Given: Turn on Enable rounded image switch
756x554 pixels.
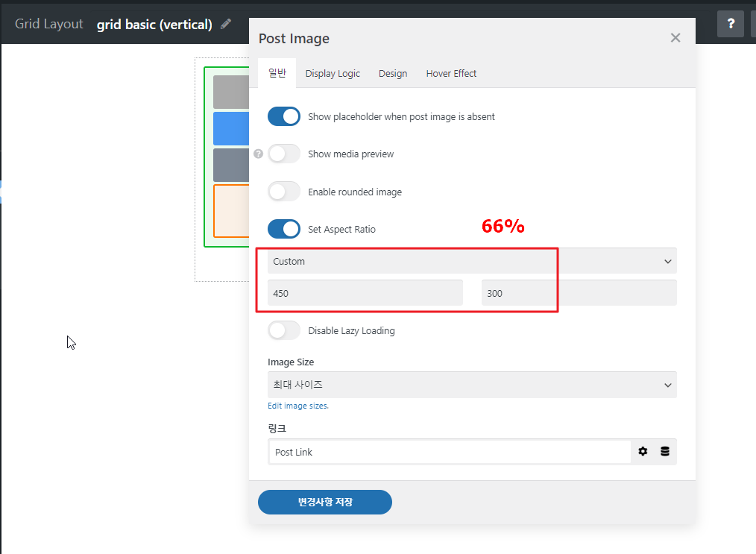Looking at the screenshot, I should (x=284, y=192).
